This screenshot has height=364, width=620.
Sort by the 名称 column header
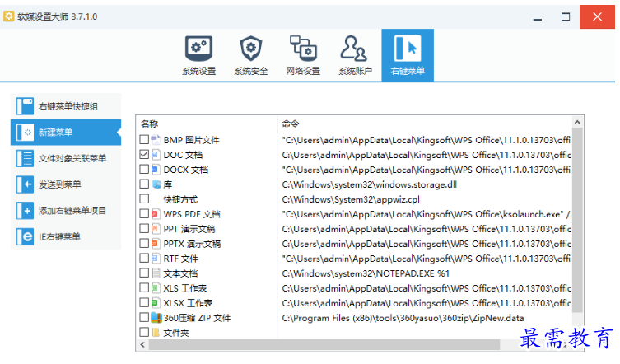click(x=150, y=124)
